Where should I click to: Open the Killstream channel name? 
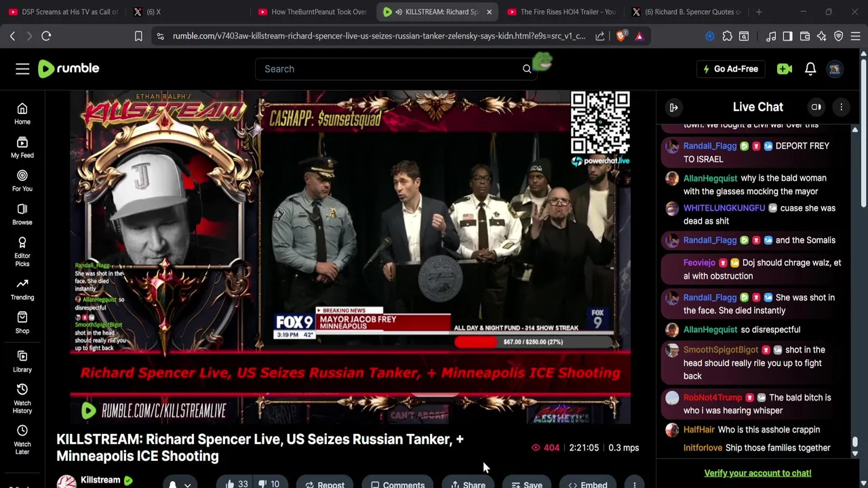tap(100, 480)
